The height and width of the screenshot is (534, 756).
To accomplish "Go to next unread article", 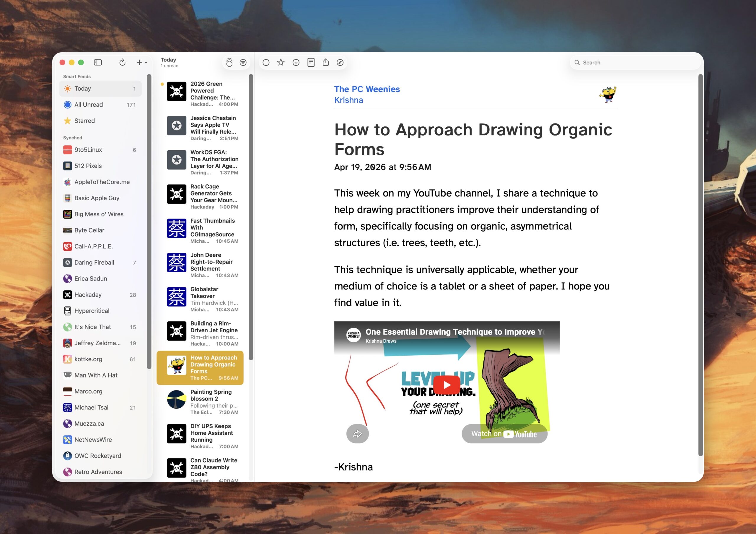I will pyautogui.click(x=296, y=62).
